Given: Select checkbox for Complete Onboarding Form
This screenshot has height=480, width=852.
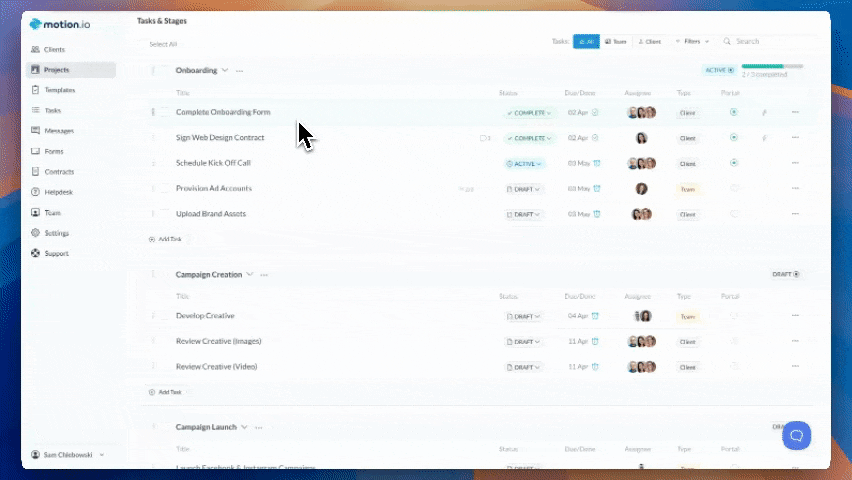Looking at the screenshot, I should [x=164, y=112].
